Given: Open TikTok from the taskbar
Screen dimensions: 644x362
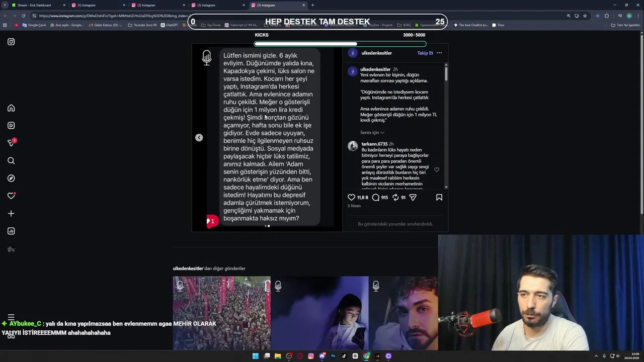Looking at the screenshot, I should click(x=344, y=356).
